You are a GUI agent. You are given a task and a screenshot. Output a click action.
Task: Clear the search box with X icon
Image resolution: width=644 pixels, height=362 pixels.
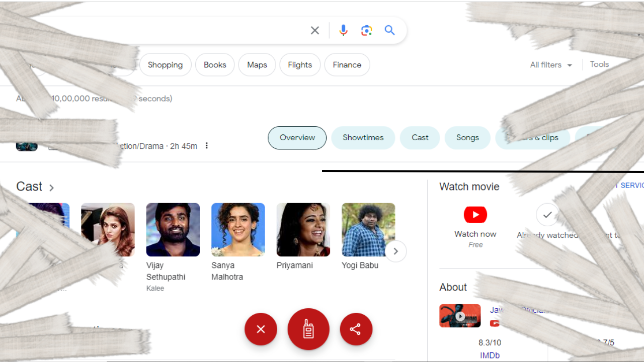[315, 31]
